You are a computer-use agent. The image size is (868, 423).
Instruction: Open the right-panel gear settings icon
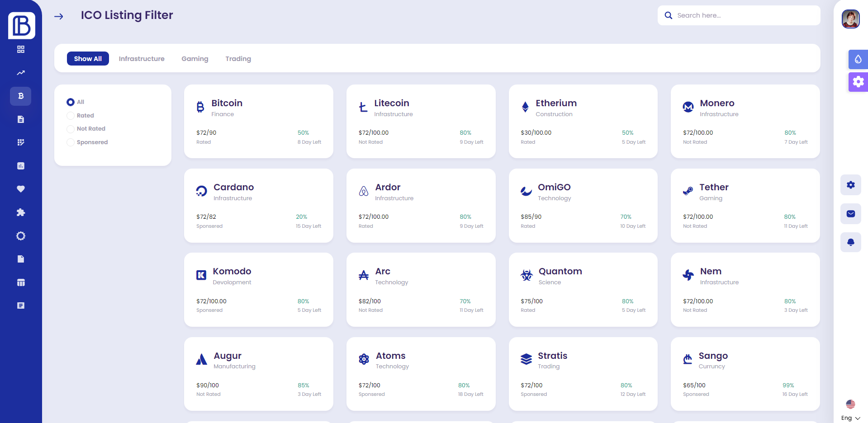(851, 185)
